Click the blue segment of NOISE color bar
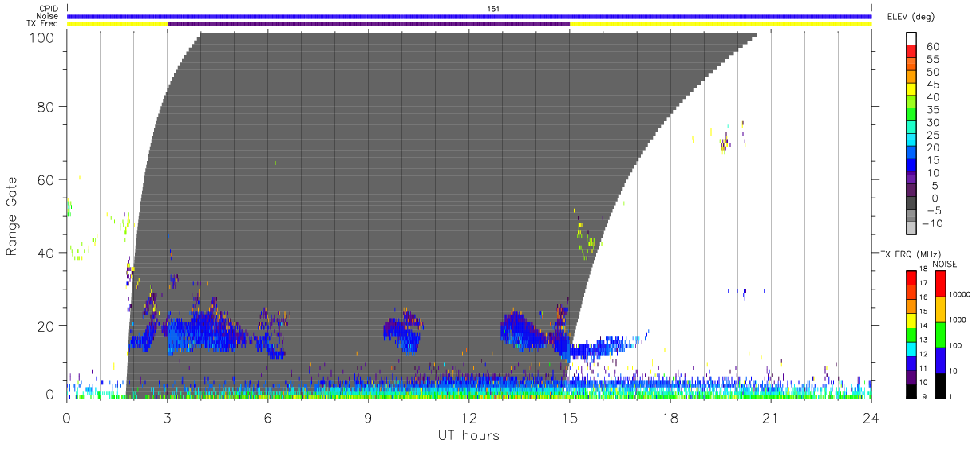 coord(940,360)
